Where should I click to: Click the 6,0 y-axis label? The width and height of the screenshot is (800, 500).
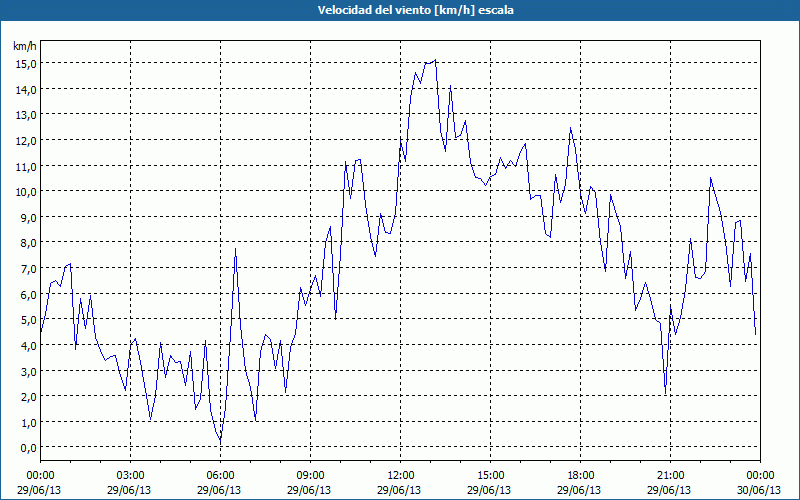pos(28,295)
